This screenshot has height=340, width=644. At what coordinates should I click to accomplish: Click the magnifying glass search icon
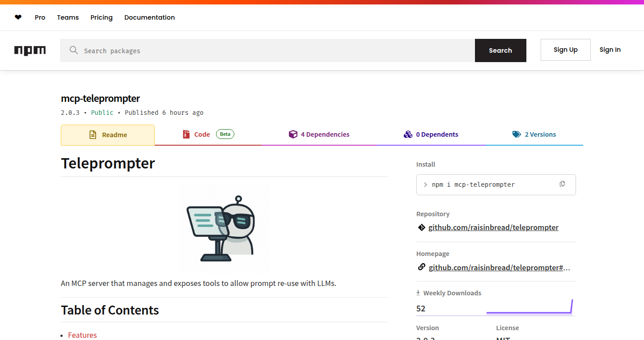pos(74,50)
